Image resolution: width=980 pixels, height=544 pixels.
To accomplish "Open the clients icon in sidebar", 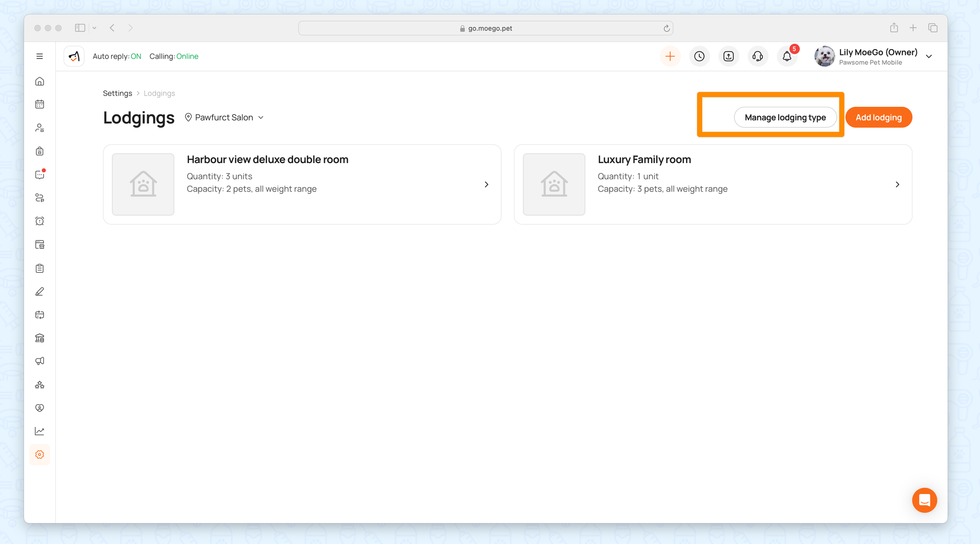I will (40, 128).
